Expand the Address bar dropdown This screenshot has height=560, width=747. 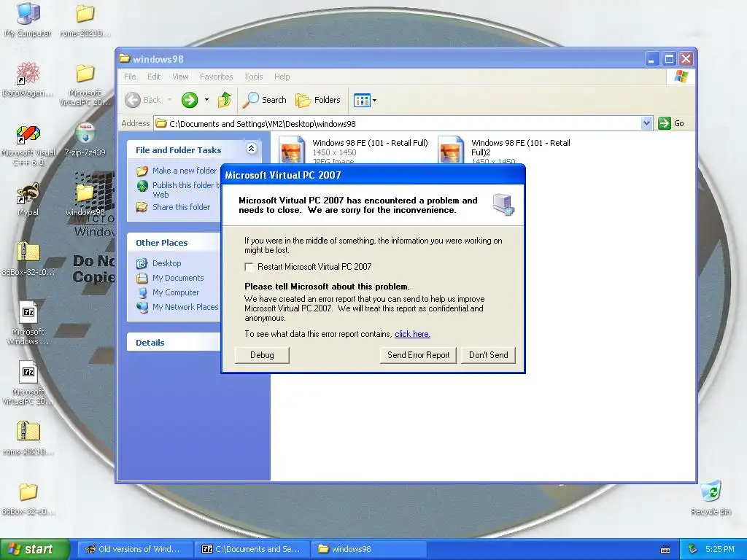(646, 123)
